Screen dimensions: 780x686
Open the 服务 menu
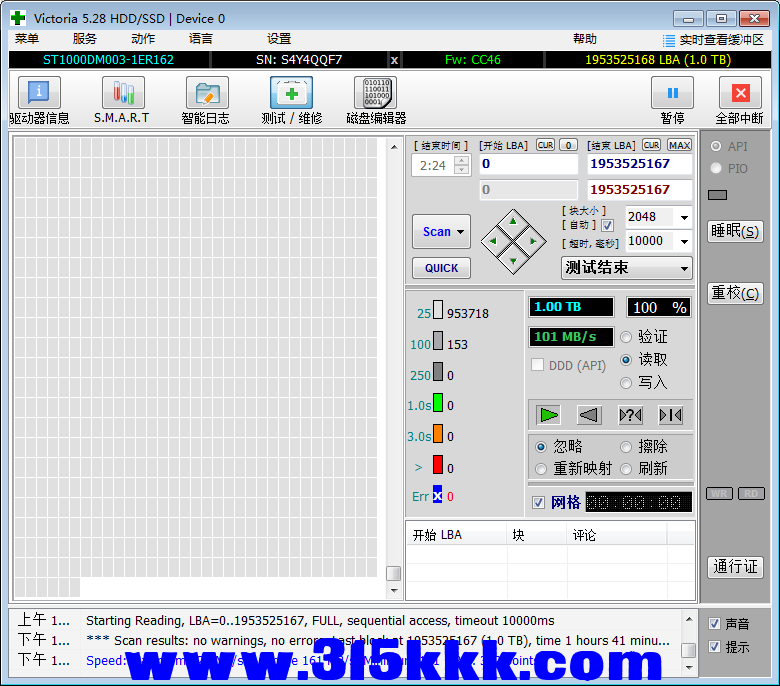pyautogui.click(x=85, y=39)
